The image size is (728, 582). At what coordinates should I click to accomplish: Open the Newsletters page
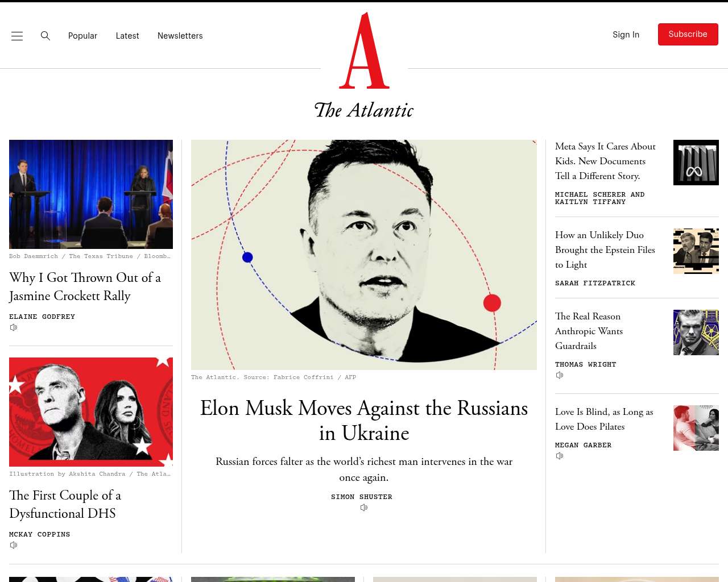tap(180, 36)
